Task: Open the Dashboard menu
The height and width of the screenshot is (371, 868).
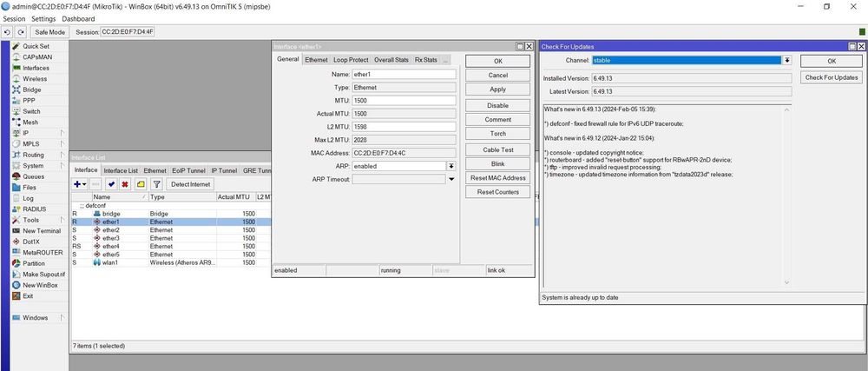Action: (x=78, y=19)
